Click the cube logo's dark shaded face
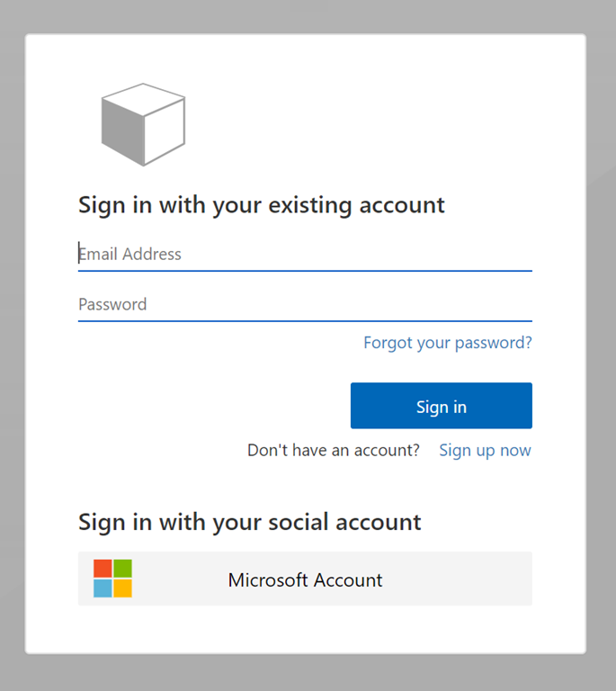The width and height of the screenshot is (616, 691). [122, 131]
